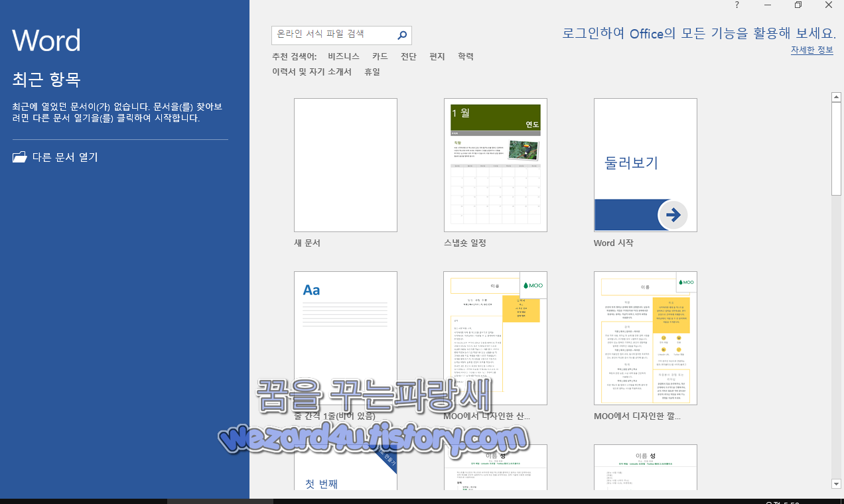Image resolution: width=844 pixels, height=504 pixels.
Task: Close the Word window
Action: click(x=829, y=5)
